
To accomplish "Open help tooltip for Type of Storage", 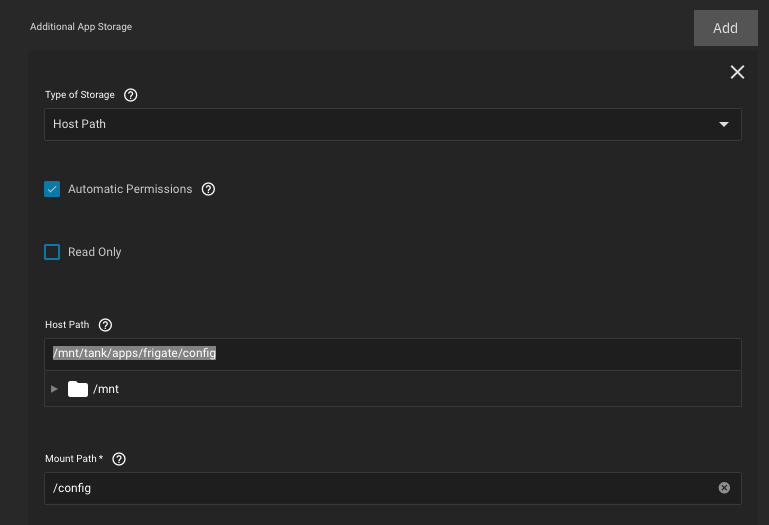I will [130, 95].
